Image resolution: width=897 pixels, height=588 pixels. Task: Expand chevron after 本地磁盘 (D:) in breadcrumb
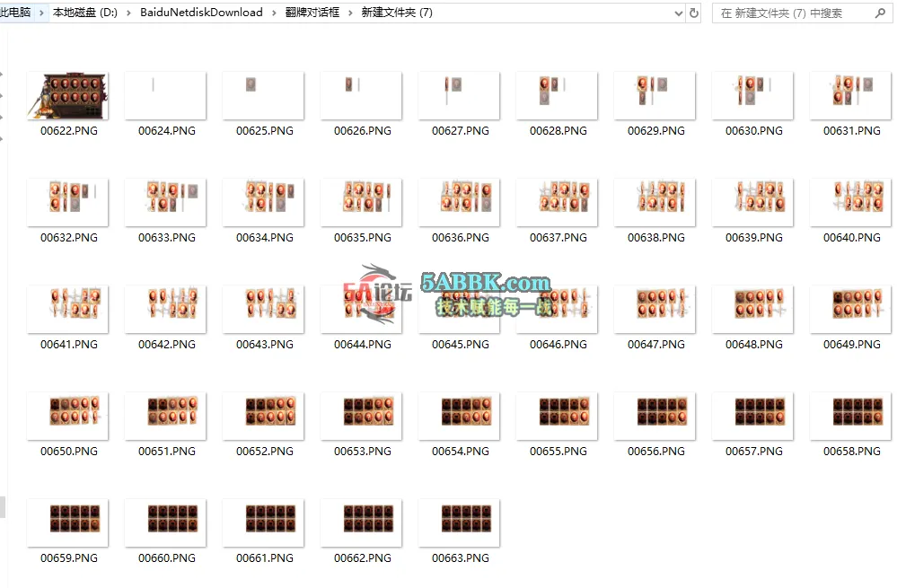129,13
